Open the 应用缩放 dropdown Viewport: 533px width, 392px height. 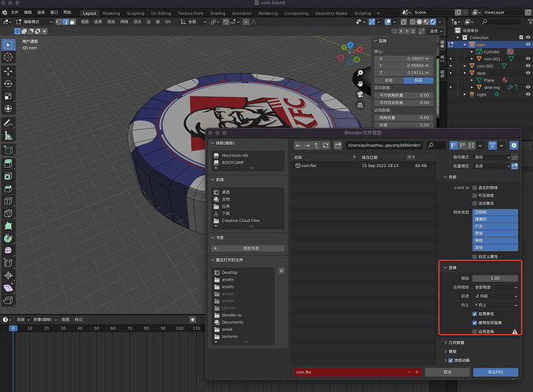click(494, 287)
